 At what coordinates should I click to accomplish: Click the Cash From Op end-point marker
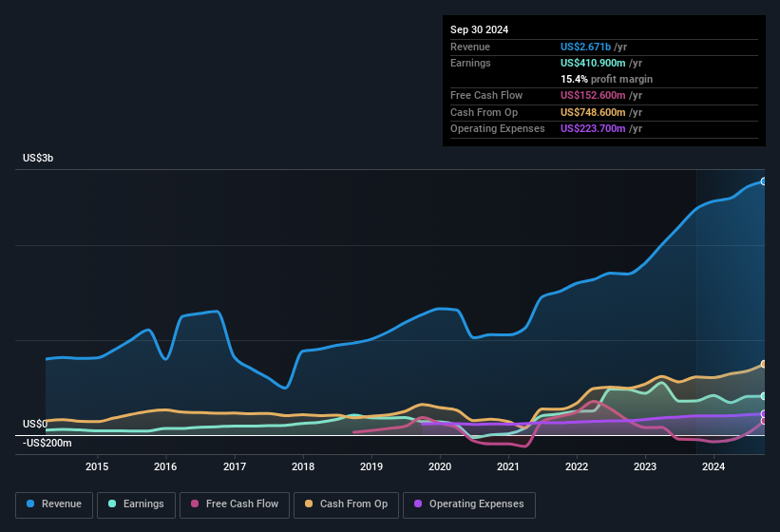pos(764,364)
